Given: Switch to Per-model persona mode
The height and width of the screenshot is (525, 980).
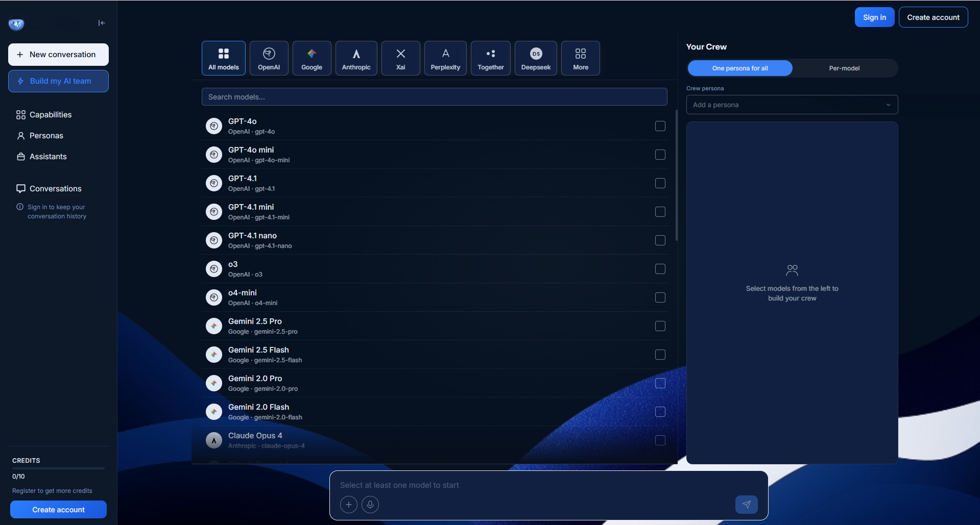Looking at the screenshot, I should pyautogui.click(x=844, y=68).
